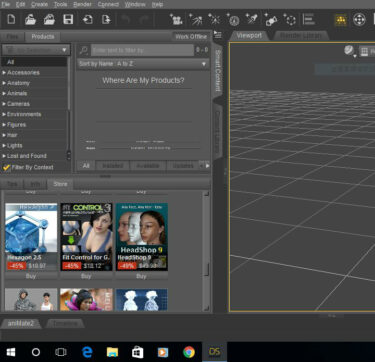Click Buy under HeadShop 9
Screen dimensions: 375x362
click(x=141, y=276)
